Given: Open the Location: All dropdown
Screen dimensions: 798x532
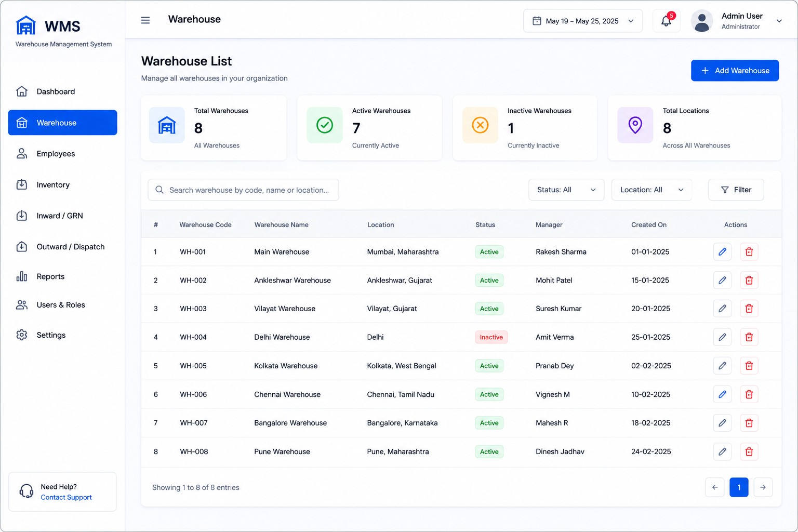Looking at the screenshot, I should click(x=651, y=190).
